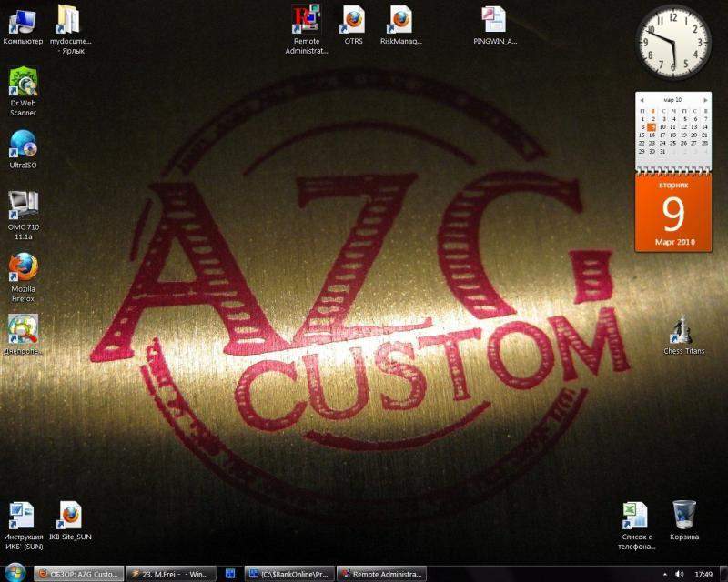
Task: Go to previous month in calendar gadget
Action: 642,100
